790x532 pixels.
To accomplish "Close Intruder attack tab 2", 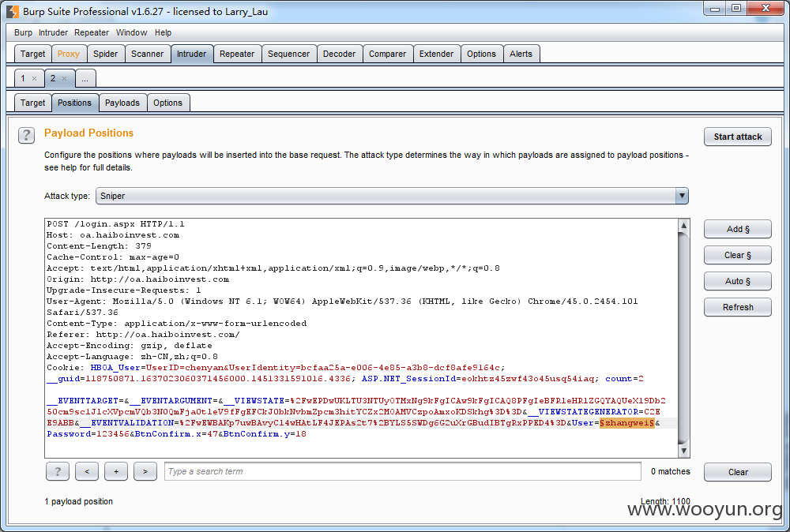I will 64,78.
